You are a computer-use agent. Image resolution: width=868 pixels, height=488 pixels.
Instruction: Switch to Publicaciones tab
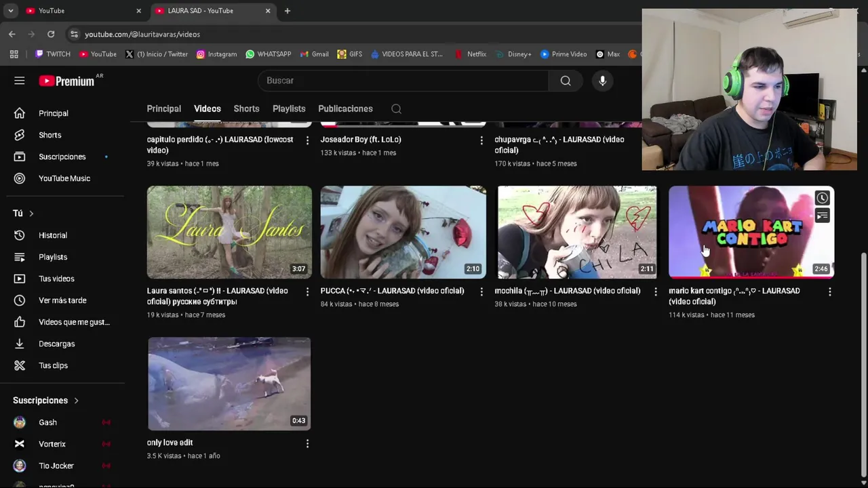tap(345, 108)
